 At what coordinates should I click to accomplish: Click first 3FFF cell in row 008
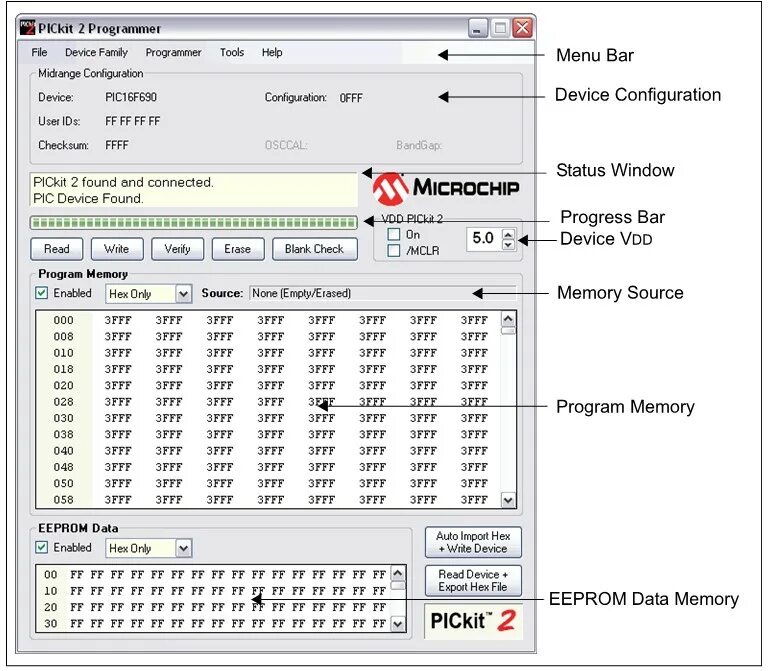pyautogui.click(x=118, y=336)
